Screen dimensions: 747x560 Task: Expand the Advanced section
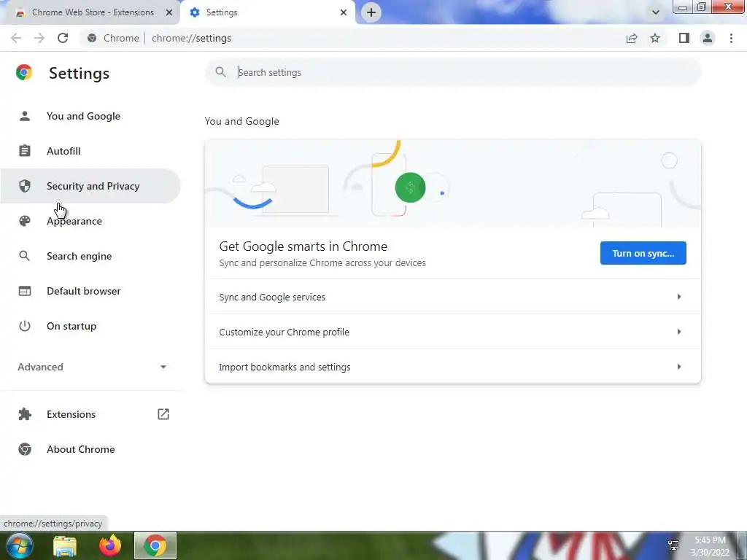coord(92,367)
